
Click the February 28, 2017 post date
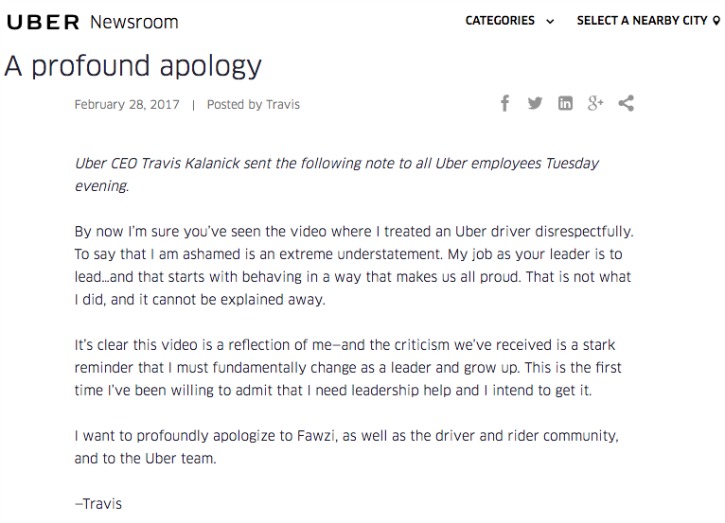coord(127,105)
